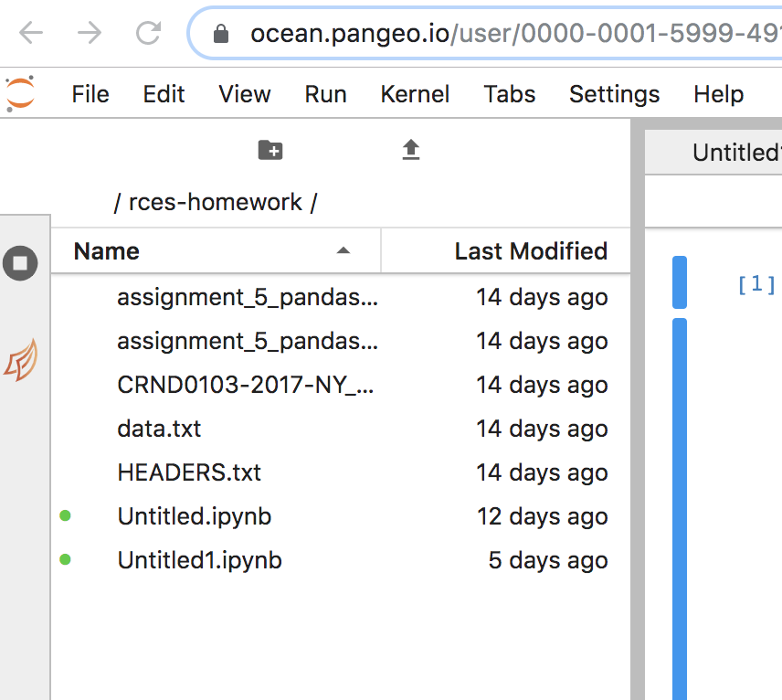Expand the Settings menu
Viewport: 782px width, 700px height.
click(x=614, y=93)
